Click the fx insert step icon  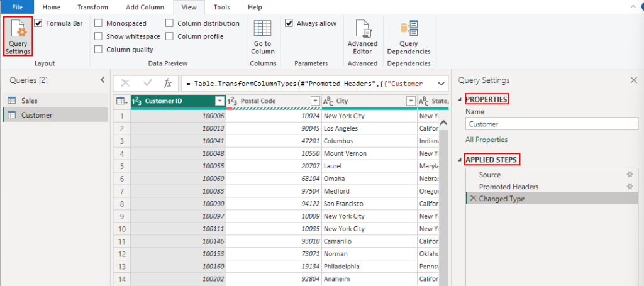pos(167,84)
